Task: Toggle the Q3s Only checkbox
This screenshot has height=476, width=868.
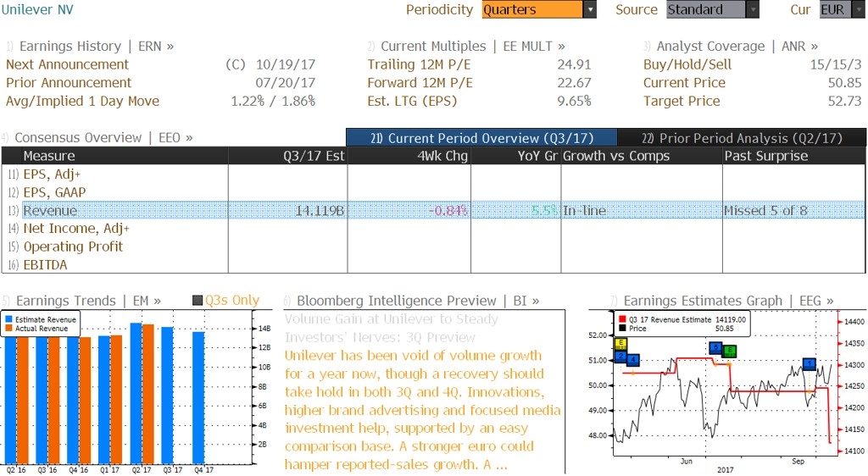Action: pyautogui.click(x=198, y=300)
